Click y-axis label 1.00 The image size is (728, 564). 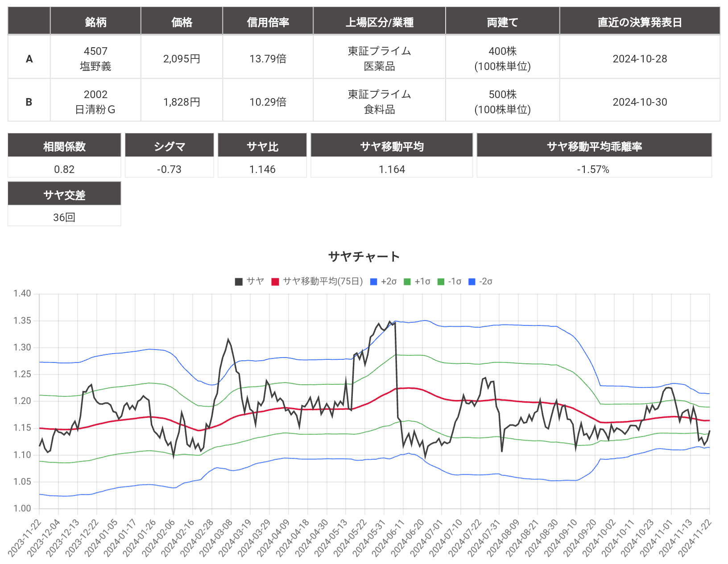coord(22,508)
